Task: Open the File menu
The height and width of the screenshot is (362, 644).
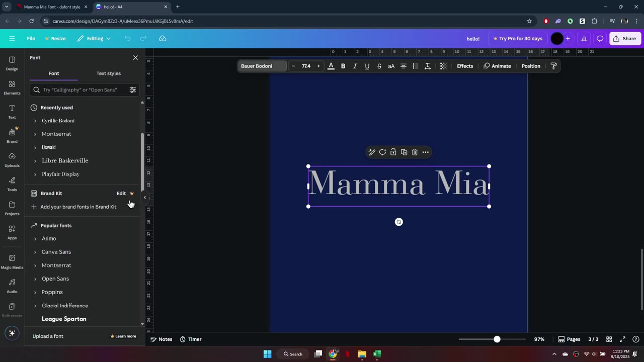Action: click(31, 39)
